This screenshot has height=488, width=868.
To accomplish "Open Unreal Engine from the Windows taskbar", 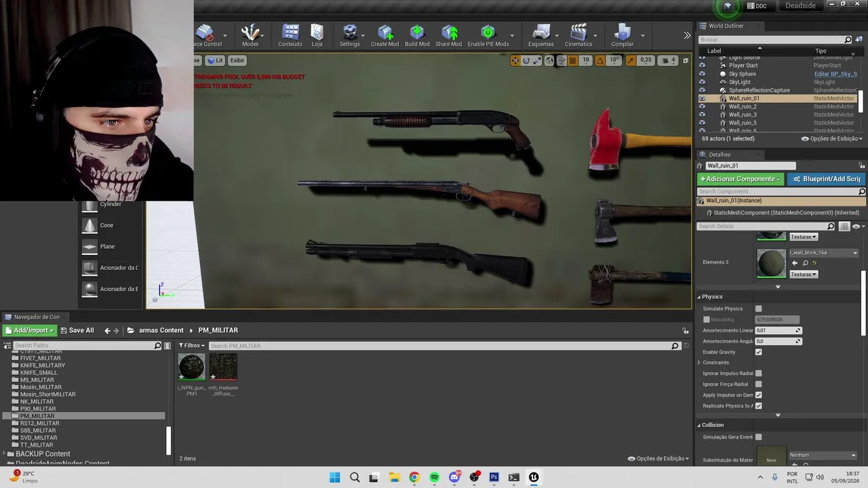I will click(534, 477).
